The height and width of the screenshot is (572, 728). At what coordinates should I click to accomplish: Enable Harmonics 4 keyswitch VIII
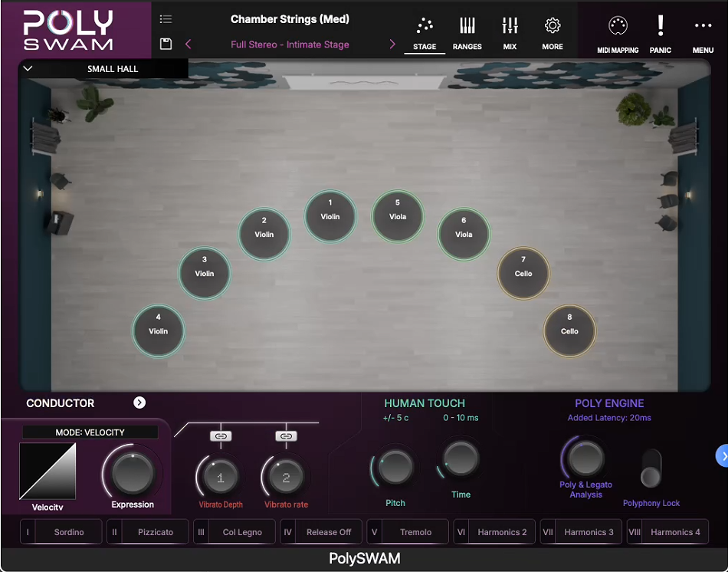(667, 531)
